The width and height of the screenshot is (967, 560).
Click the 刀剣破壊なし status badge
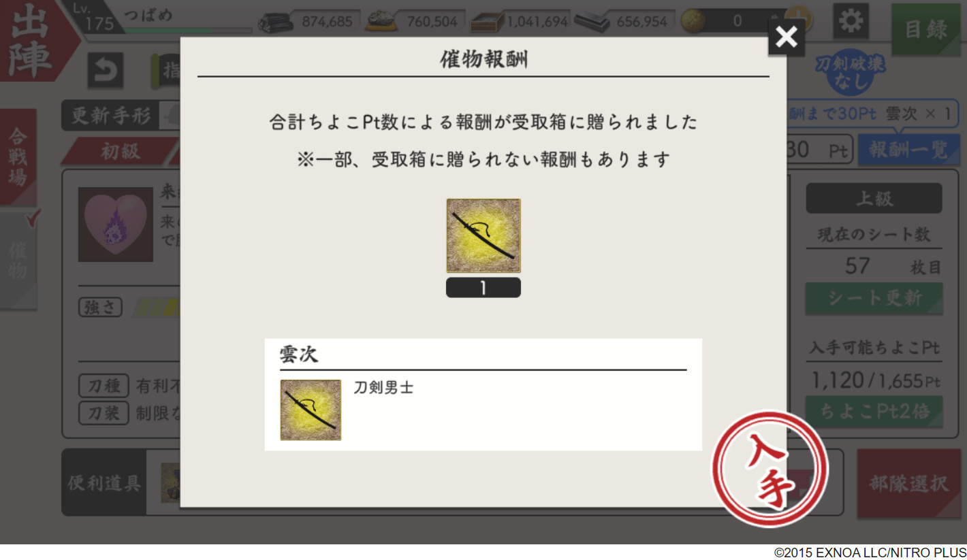coord(851,73)
